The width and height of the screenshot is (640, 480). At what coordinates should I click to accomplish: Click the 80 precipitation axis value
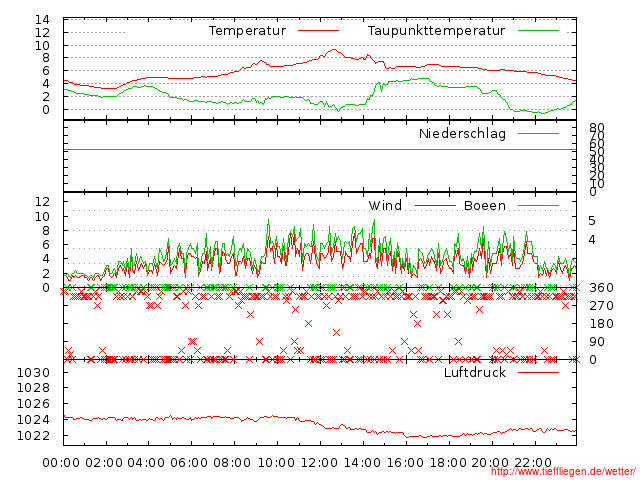[x=597, y=127]
